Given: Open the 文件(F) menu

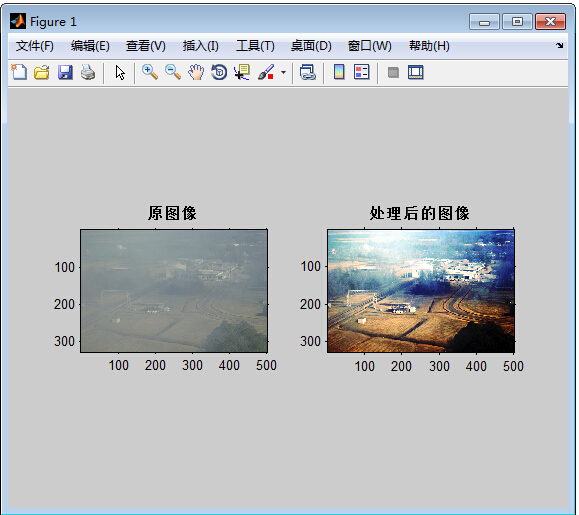Looking at the screenshot, I should tap(34, 46).
